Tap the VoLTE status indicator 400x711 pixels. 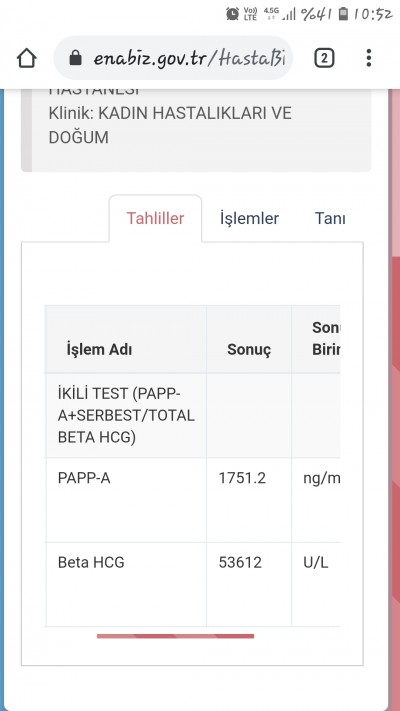250,14
